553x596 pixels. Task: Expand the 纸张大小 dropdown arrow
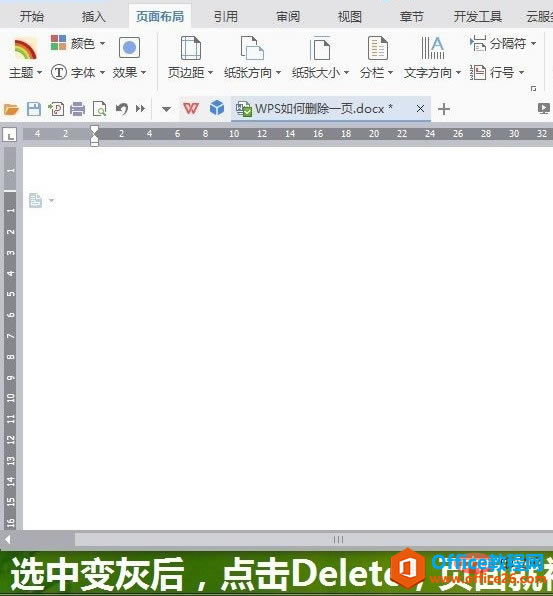click(346, 72)
